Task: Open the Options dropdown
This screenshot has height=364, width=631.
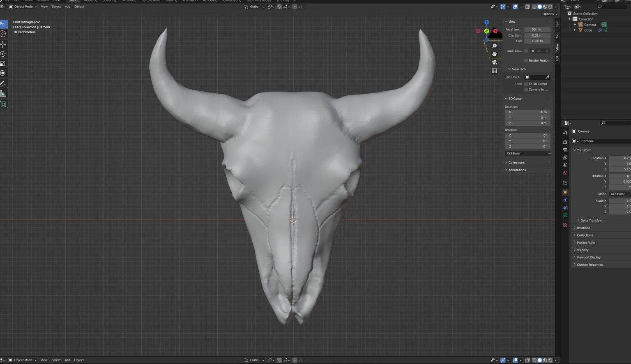Action: pos(550,14)
